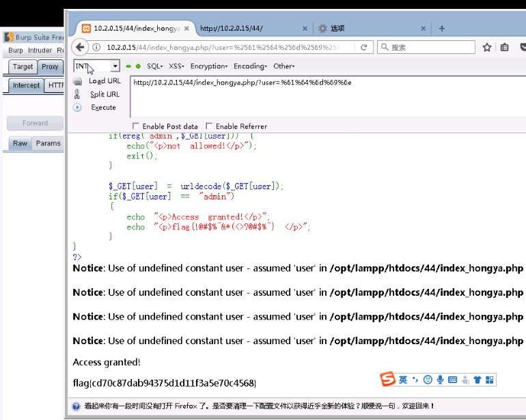The width and height of the screenshot is (526, 420).
Task: Click the browser address bar URL
Action: coord(223,47)
